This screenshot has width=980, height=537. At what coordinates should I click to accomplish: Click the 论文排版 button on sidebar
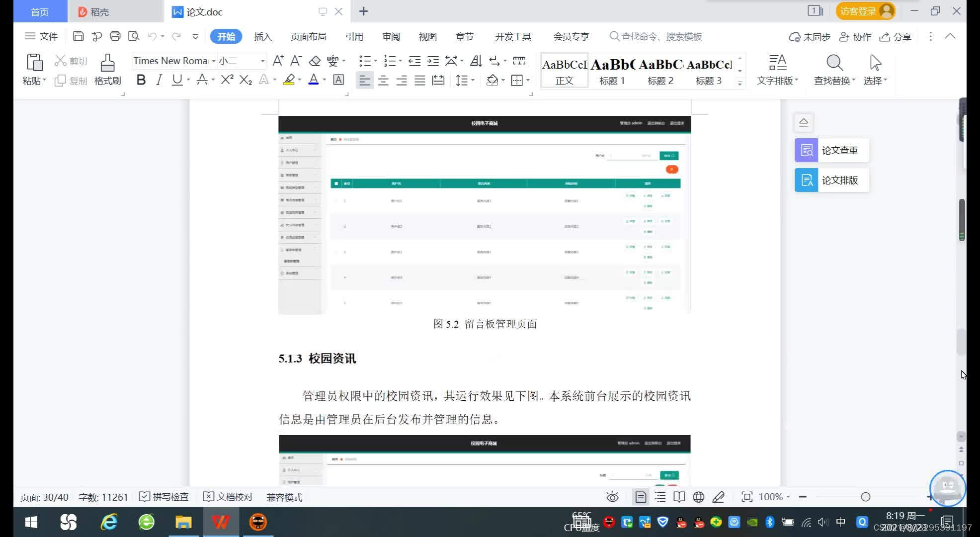[x=830, y=179]
